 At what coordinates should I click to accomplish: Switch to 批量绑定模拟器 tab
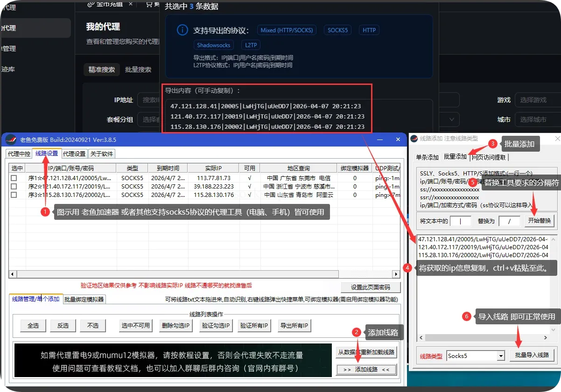tap(84, 299)
